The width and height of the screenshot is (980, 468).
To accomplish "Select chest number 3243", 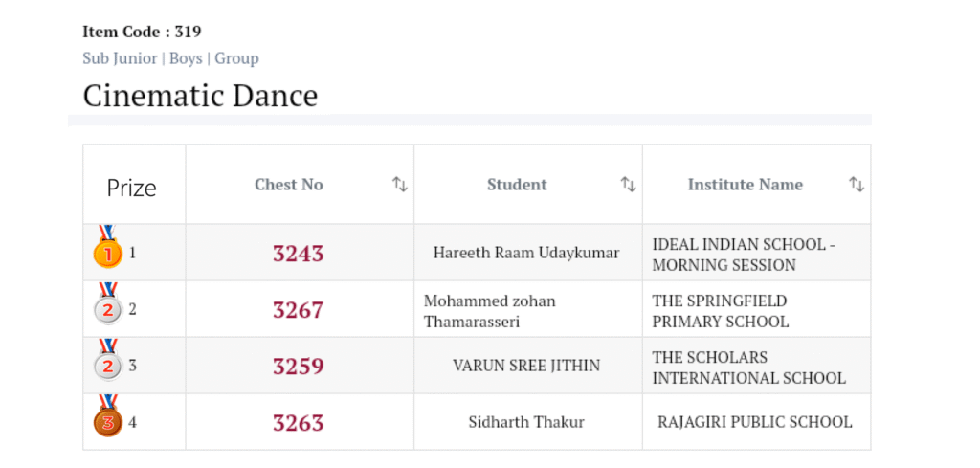I will pyautogui.click(x=298, y=254).
